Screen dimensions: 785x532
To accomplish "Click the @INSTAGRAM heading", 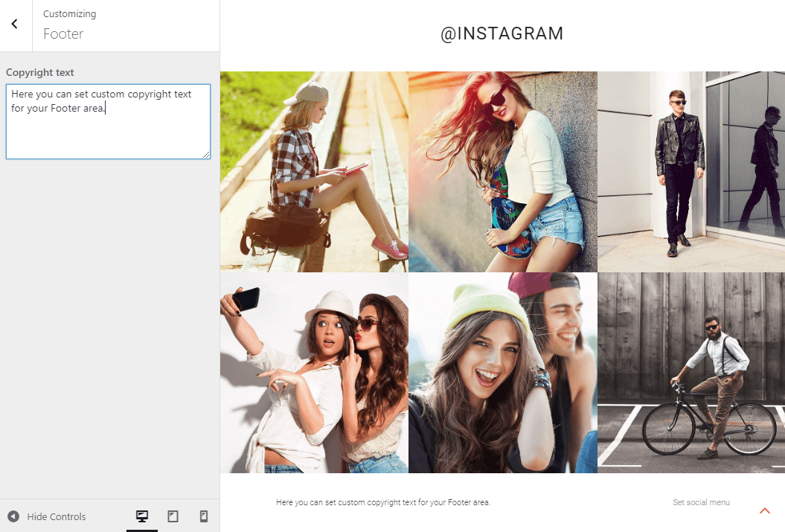I will (502, 33).
